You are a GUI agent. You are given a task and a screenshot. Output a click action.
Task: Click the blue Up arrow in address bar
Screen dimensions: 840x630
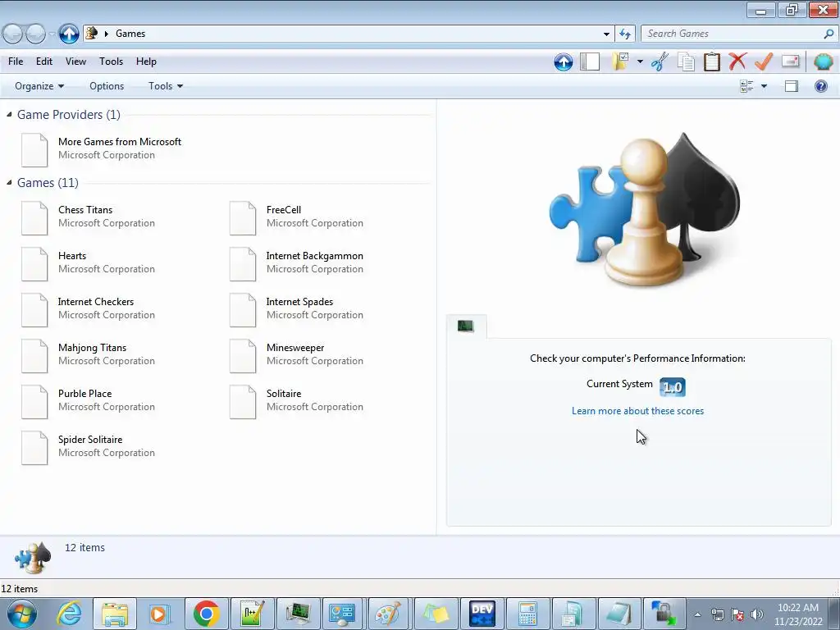pos(69,34)
